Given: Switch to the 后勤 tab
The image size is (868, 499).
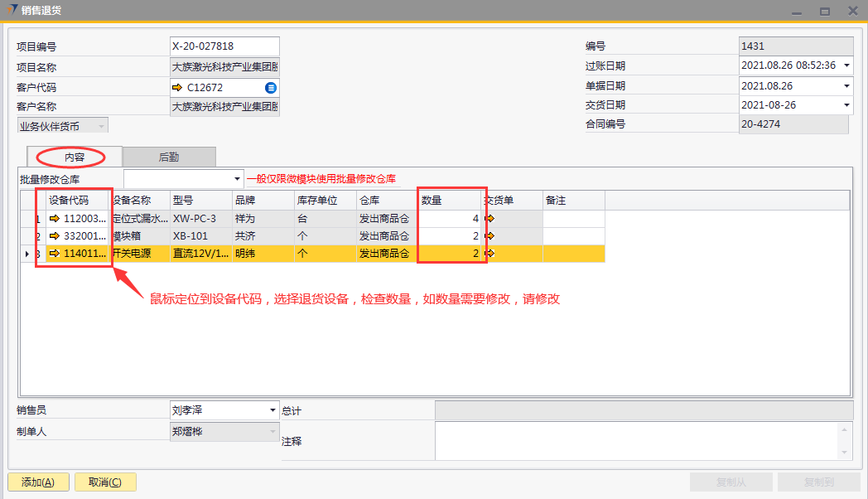Looking at the screenshot, I should (169, 157).
